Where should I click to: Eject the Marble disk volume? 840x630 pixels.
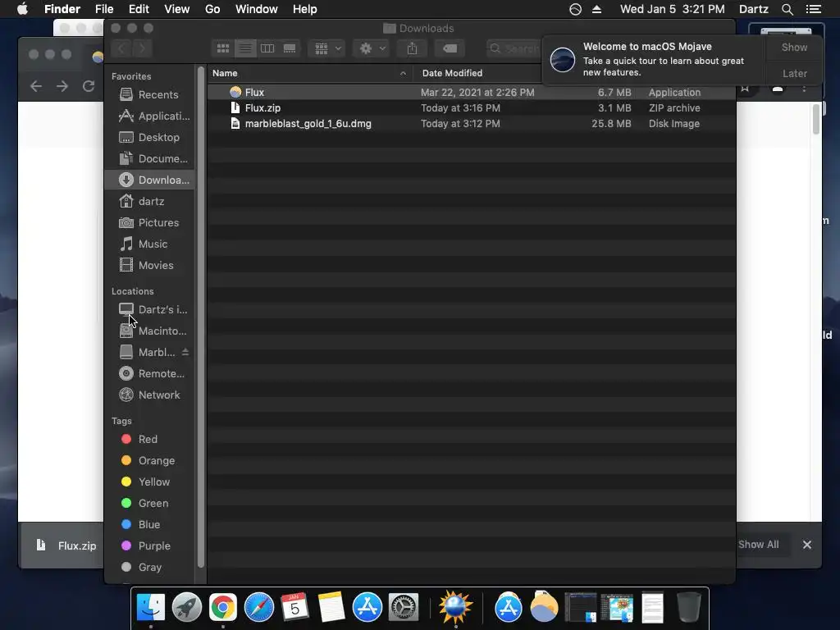[185, 352]
